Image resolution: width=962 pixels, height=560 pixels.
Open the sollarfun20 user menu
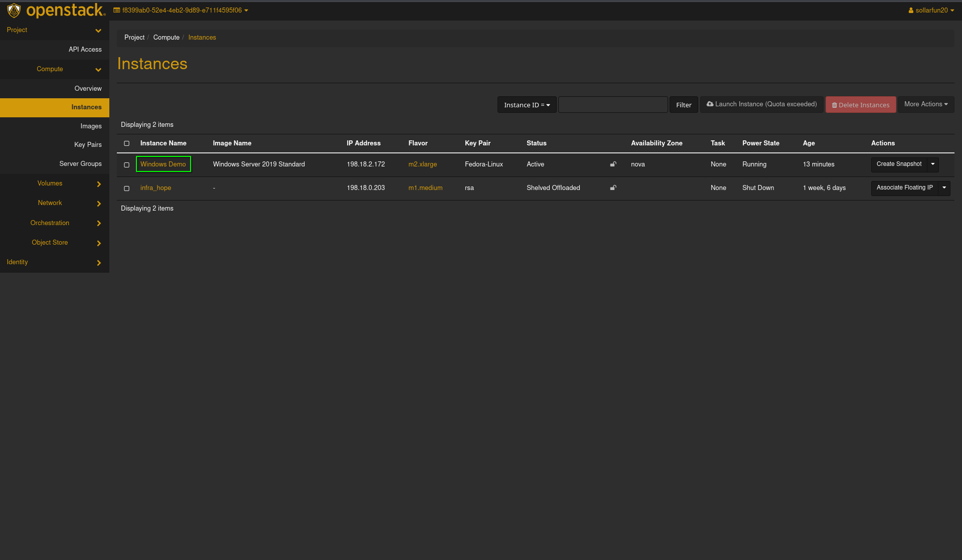pyautogui.click(x=931, y=10)
